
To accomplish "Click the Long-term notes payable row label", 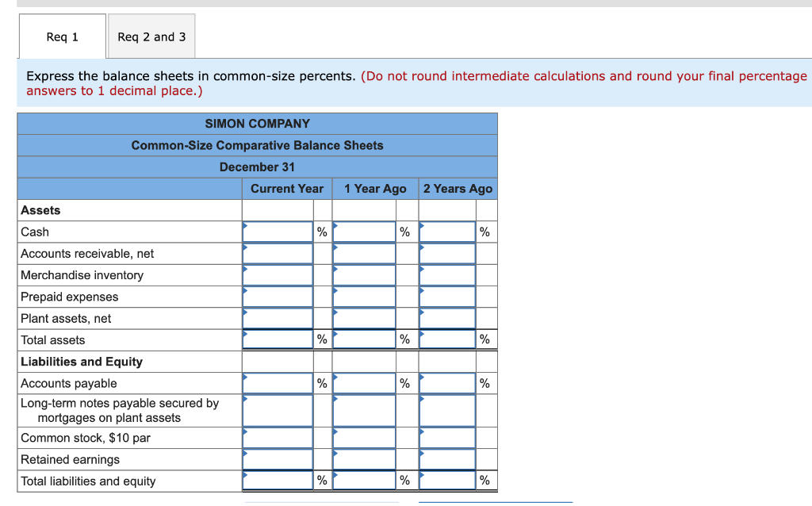I will [x=120, y=411].
